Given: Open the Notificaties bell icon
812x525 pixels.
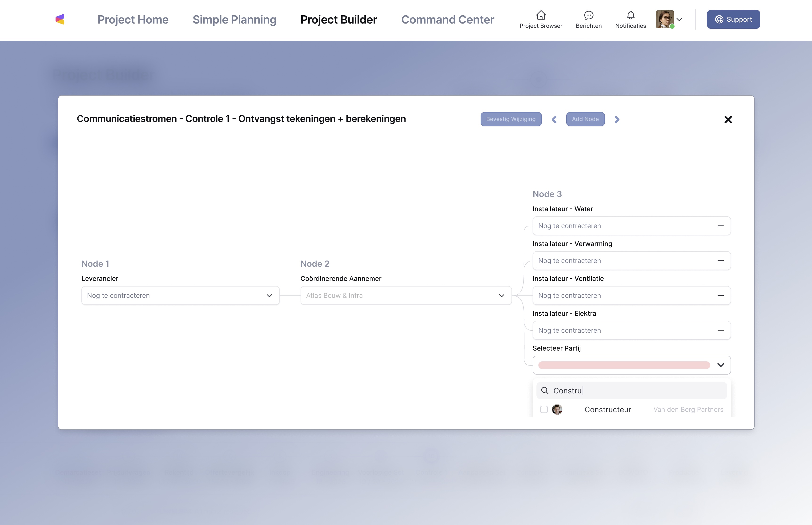Looking at the screenshot, I should (x=630, y=16).
